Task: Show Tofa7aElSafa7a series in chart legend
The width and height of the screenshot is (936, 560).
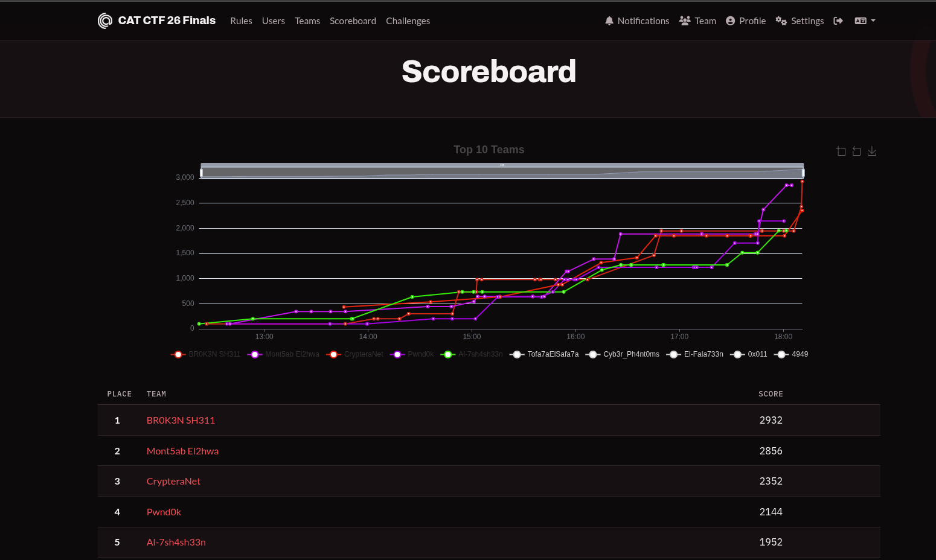Action: coord(544,354)
